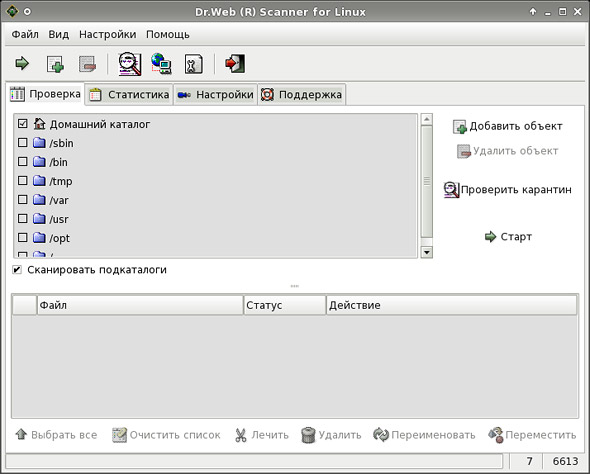The width and height of the screenshot is (590, 474).
Task: Click the pane splitter handle dots
Action: pyautogui.click(x=295, y=286)
